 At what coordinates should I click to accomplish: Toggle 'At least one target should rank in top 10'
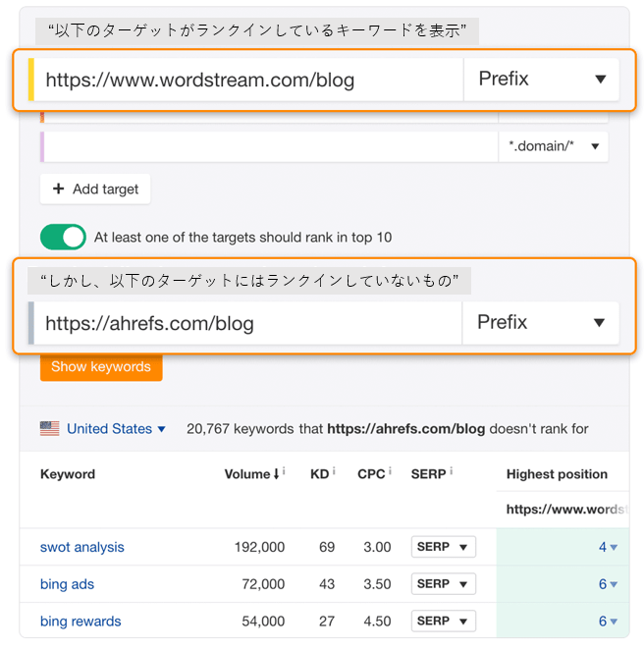63,237
